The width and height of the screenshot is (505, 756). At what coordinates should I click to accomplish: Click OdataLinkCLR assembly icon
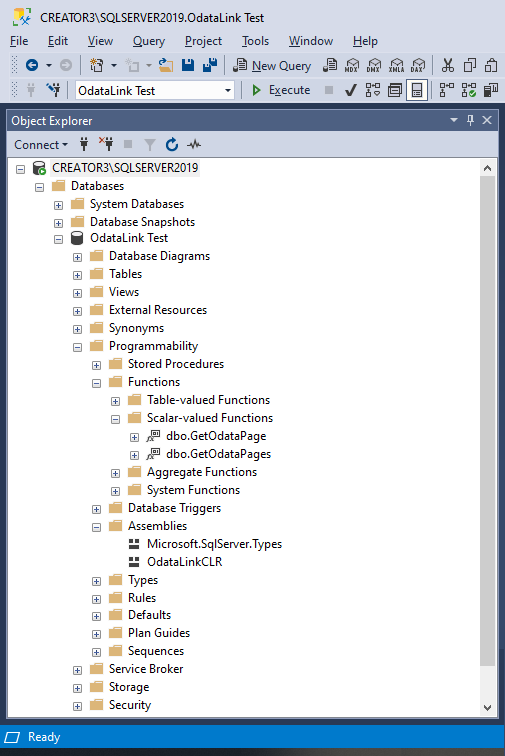pyautogui.click(x=134, y=562)
